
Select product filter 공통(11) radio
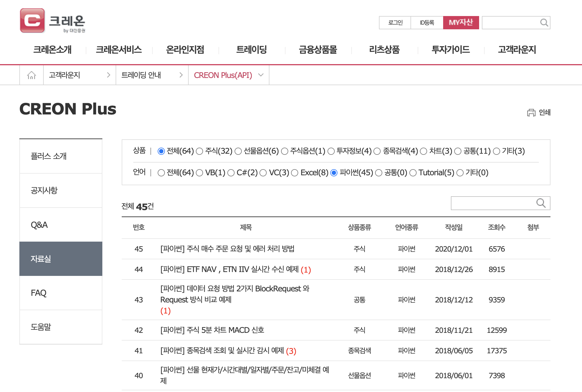coord(458,151)
